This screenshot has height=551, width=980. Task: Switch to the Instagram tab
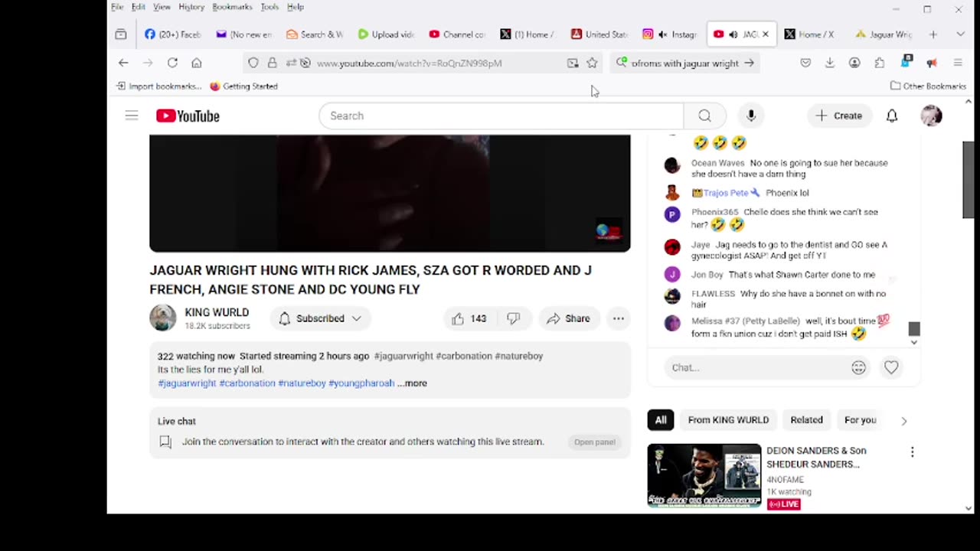pyautogui.click(x=669, y=34)
